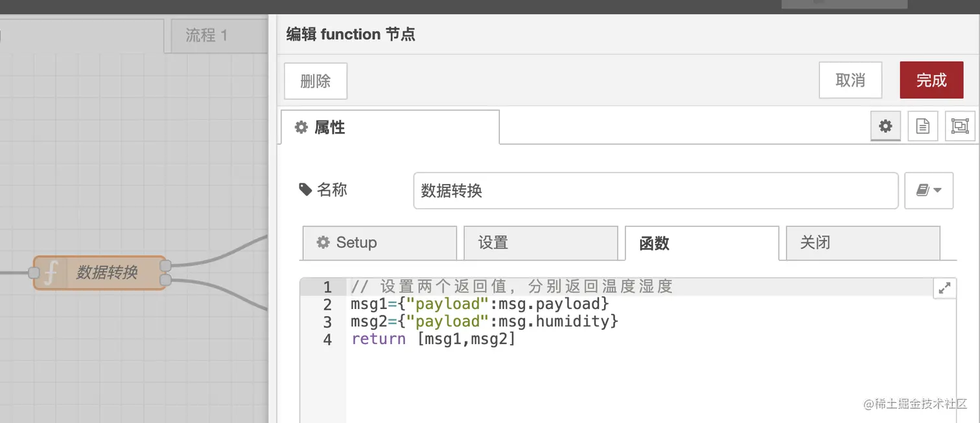Select the 属性 properties tab
Screen dimensions: 980x423
pyautogui.click(x=390, y=128)
